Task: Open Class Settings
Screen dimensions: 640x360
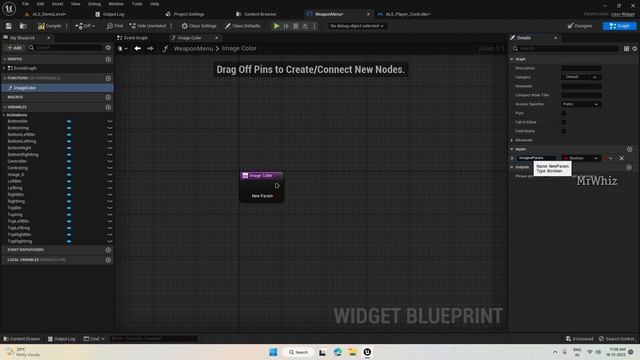Action: click(199, 26)
